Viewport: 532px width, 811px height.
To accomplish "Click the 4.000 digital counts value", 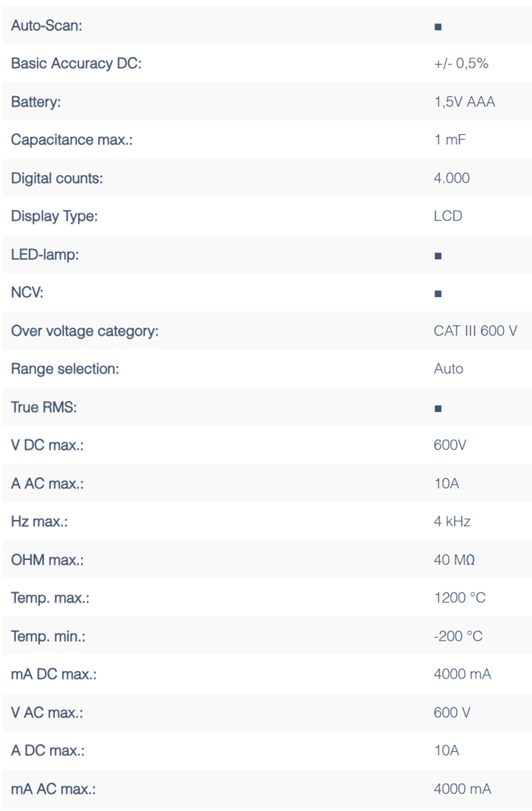I will [x=451, y=178].
